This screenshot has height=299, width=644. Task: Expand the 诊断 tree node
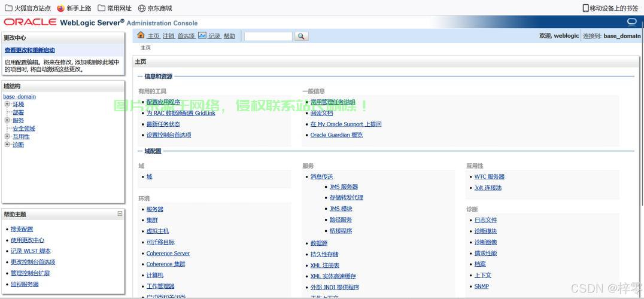(x=7, y=145)
